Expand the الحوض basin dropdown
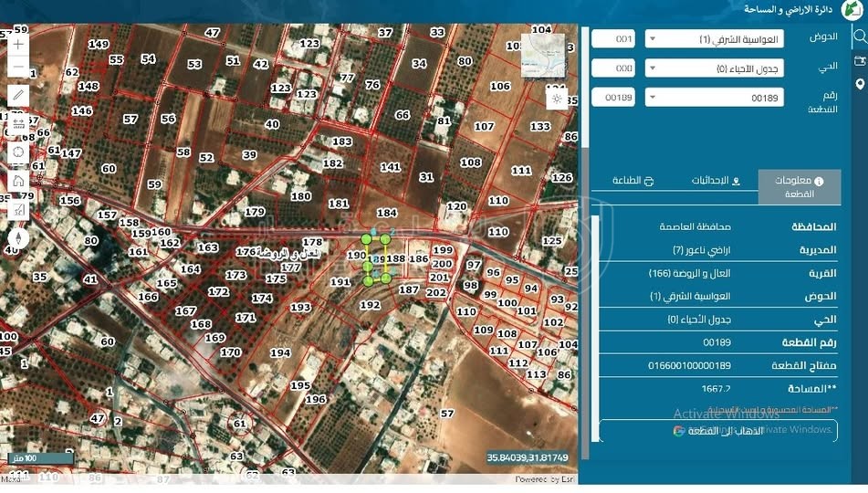The image size is (868, 493). [715, 39]
